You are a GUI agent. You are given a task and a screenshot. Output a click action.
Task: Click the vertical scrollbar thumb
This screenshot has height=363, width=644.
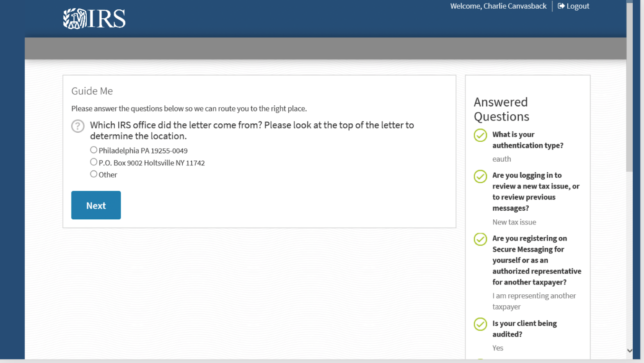pyautogui.click(x=629, y=86)
